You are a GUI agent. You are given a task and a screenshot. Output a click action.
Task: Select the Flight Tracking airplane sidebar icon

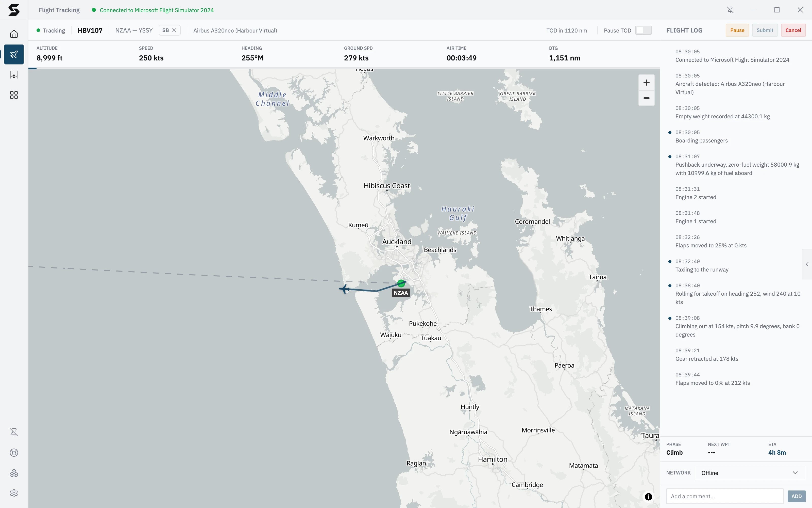[x=14, y=54]
